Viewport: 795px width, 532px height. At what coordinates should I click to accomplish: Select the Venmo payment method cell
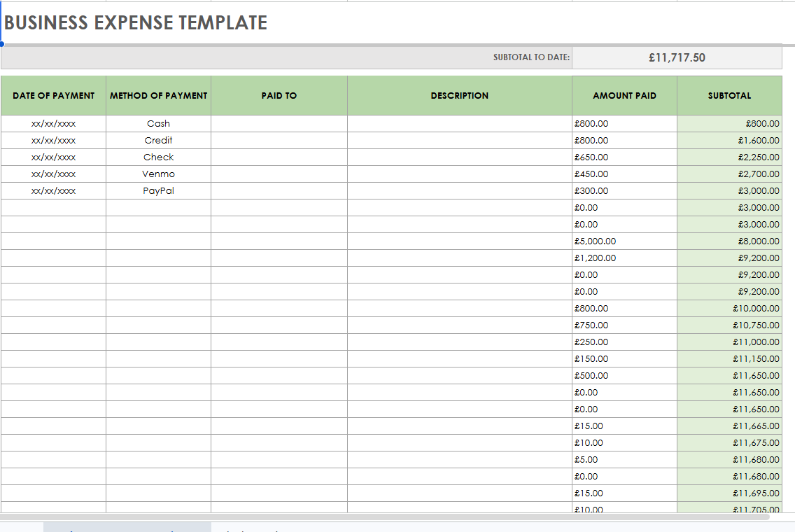158,174
